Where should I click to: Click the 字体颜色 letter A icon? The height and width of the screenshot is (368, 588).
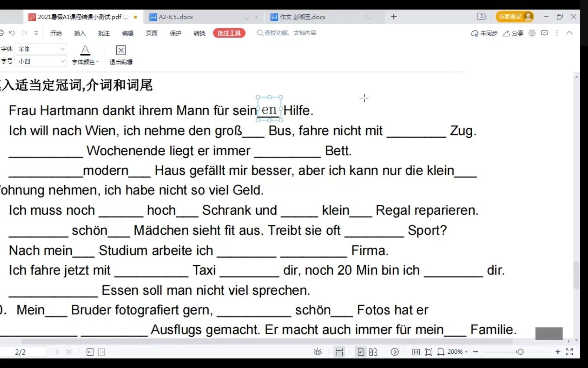click(85, 50)
